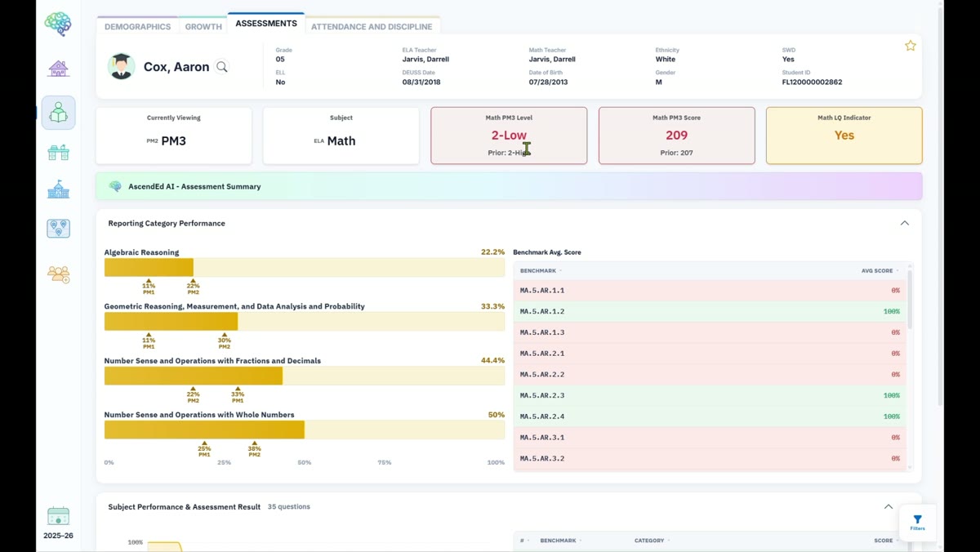The height and width of the screenshot is (552, 980).
Task: Select the student reading icon in sidebar
Action: pyautogui.click(x=58, y=113)
